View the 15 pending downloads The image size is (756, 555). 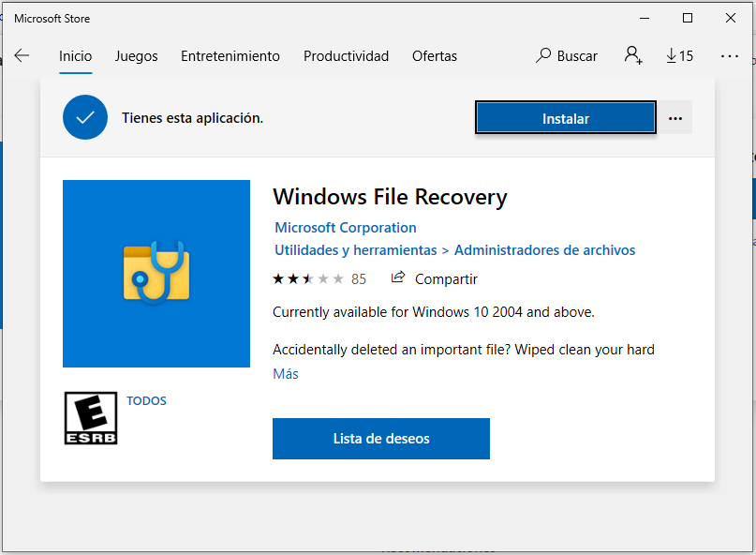click(x=679, y=56)
